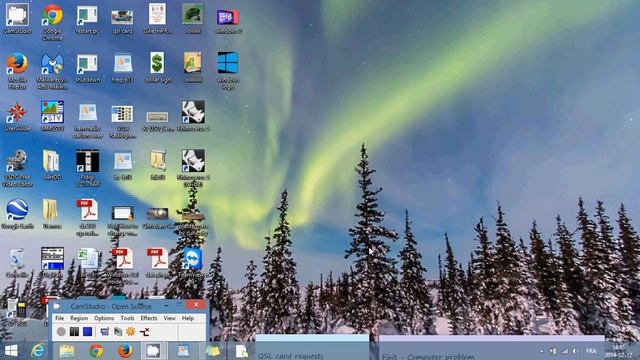Select the red compass star desktop shortcut

click(x=17, y=116)
